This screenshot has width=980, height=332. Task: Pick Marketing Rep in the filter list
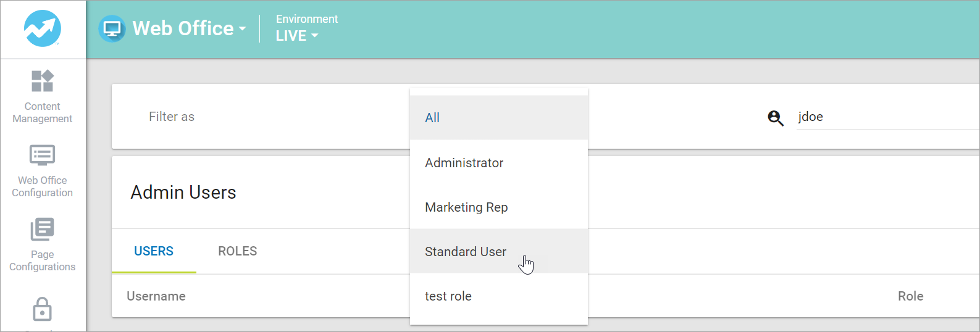(x=466, y=207)
